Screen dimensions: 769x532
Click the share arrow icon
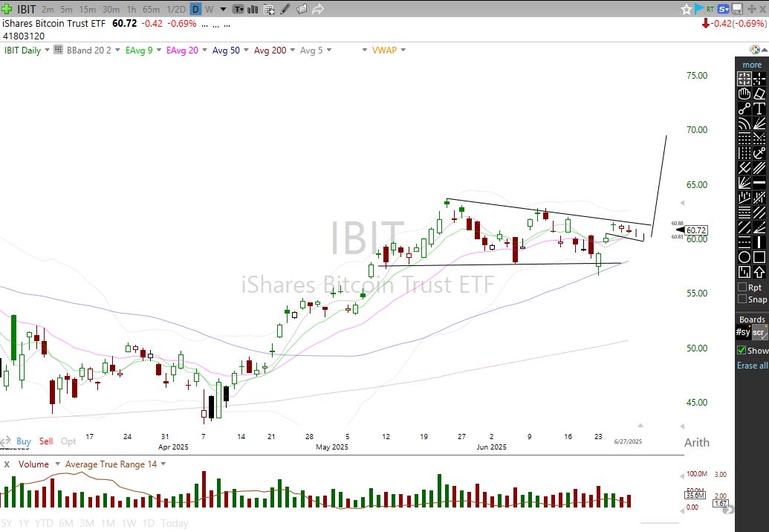coord(318,9)
